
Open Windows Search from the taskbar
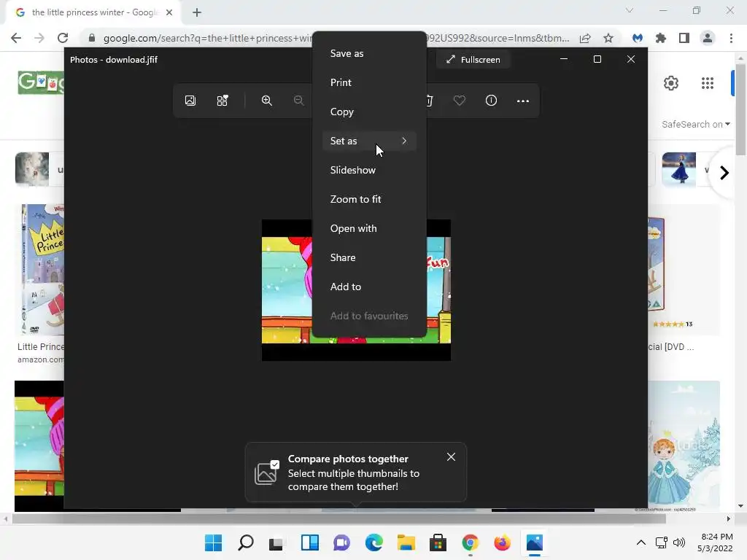(x=246, y=542)
